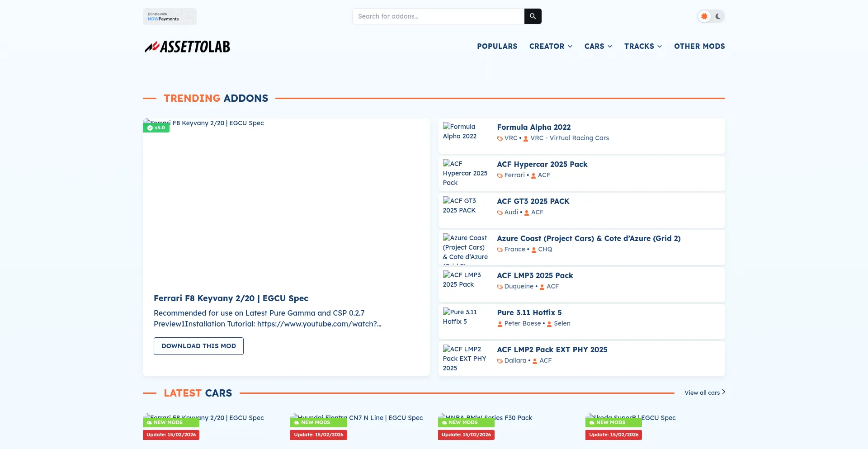The height and width of the screenshot is (449, 868).
Task: Open the Selen author link
Action: click(x=562, y=323)
